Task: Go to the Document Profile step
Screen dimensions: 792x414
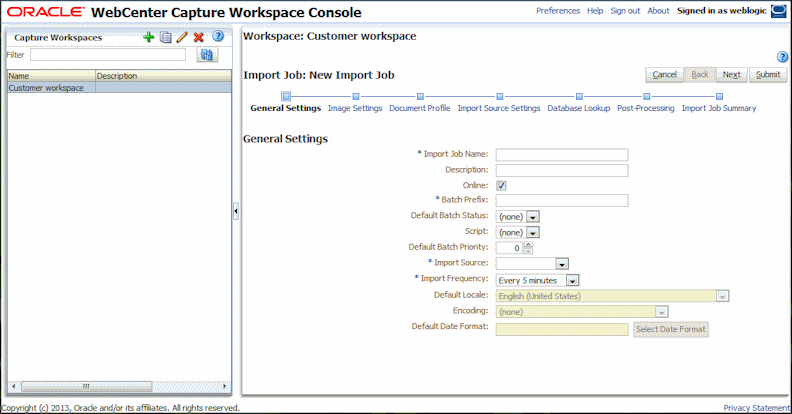Action: coord(420,108)
